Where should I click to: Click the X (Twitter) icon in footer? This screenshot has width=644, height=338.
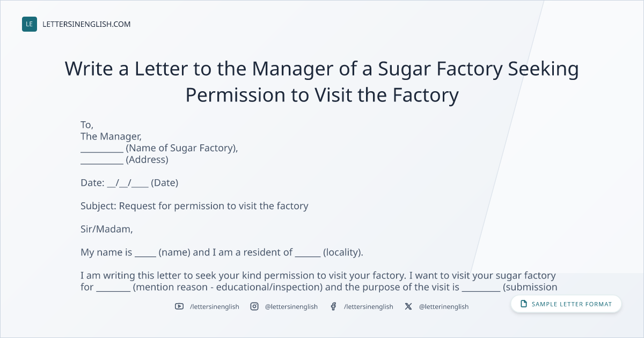coord(408,306)
